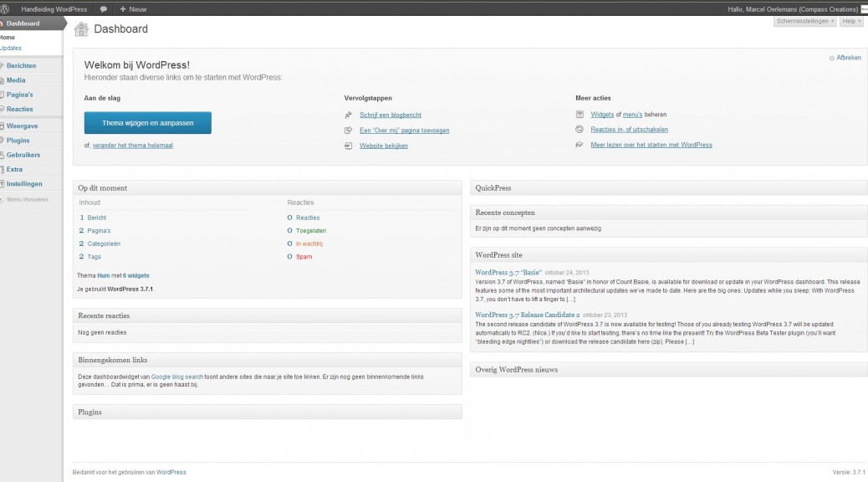868x482 pixels.
Task: Open 'Meer lezen over het starten met WordPress'
Action: point(651,145)
